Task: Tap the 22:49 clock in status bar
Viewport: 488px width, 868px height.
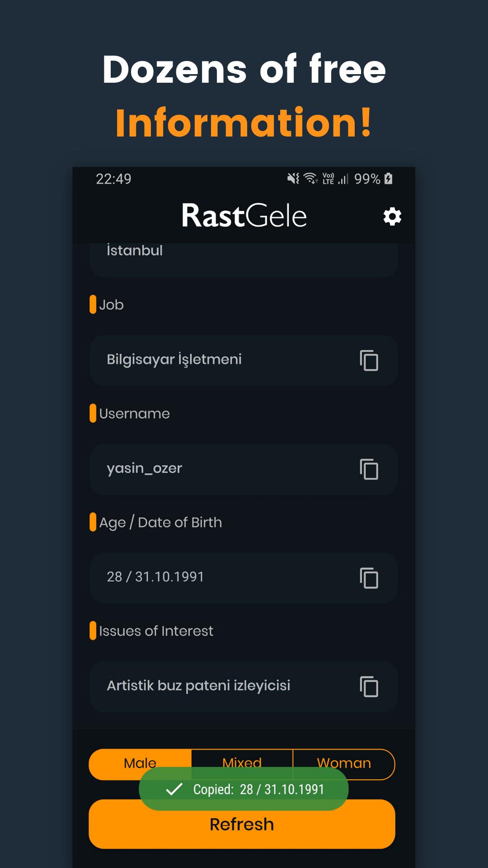Action: click(113, 179)
